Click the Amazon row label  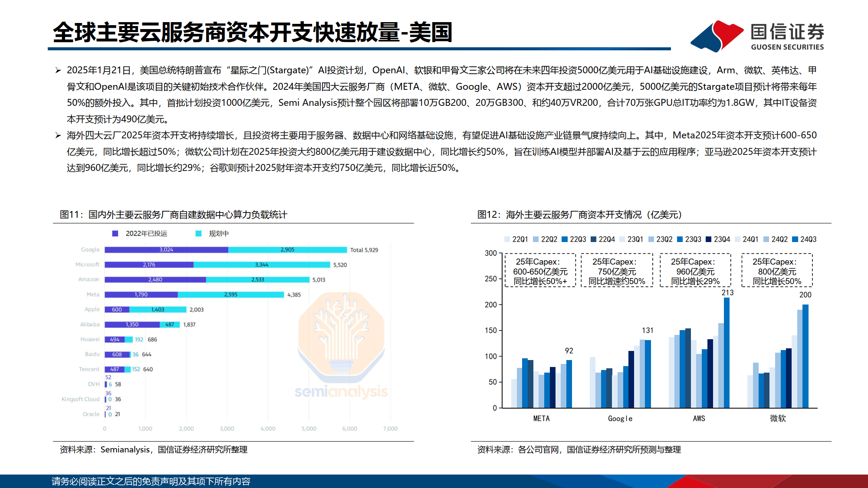89,279
